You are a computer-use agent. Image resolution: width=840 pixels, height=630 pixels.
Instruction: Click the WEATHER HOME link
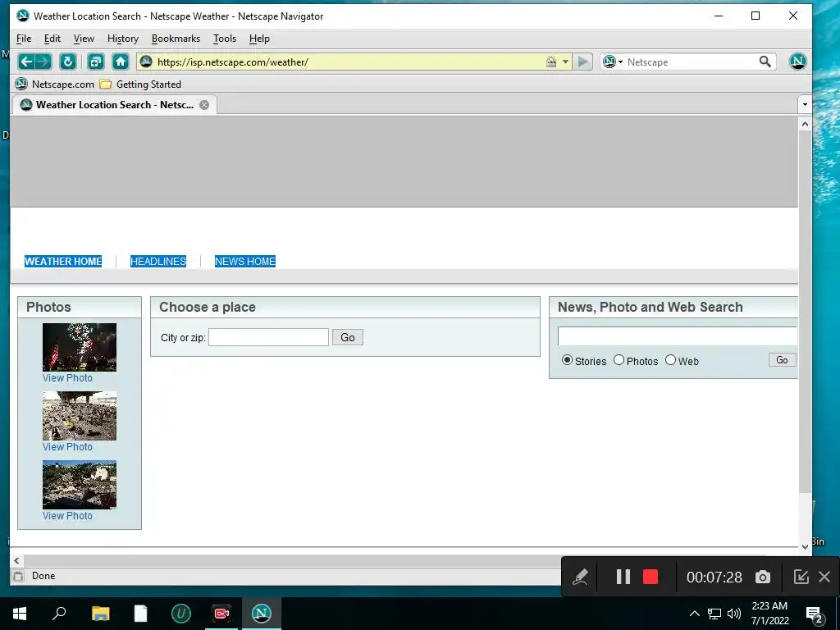pos(63,262)
